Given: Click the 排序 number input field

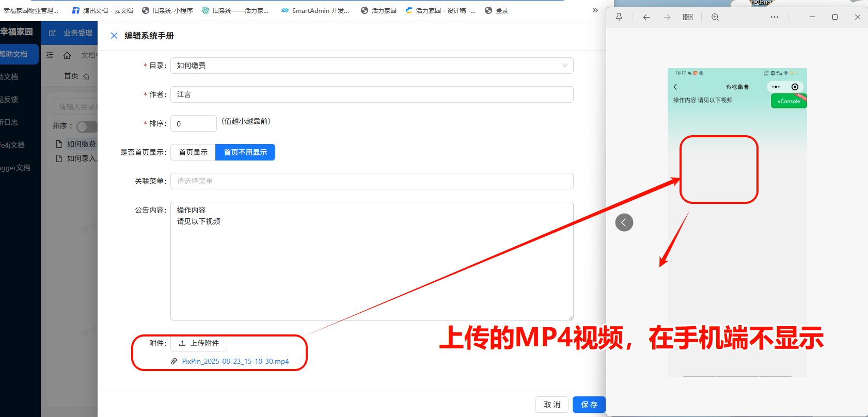Looking at the screenshot, I should click(194, 123).
